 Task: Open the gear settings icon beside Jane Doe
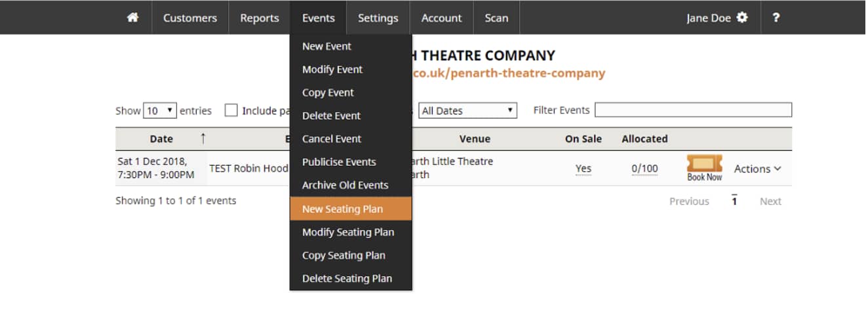(742, 18)
